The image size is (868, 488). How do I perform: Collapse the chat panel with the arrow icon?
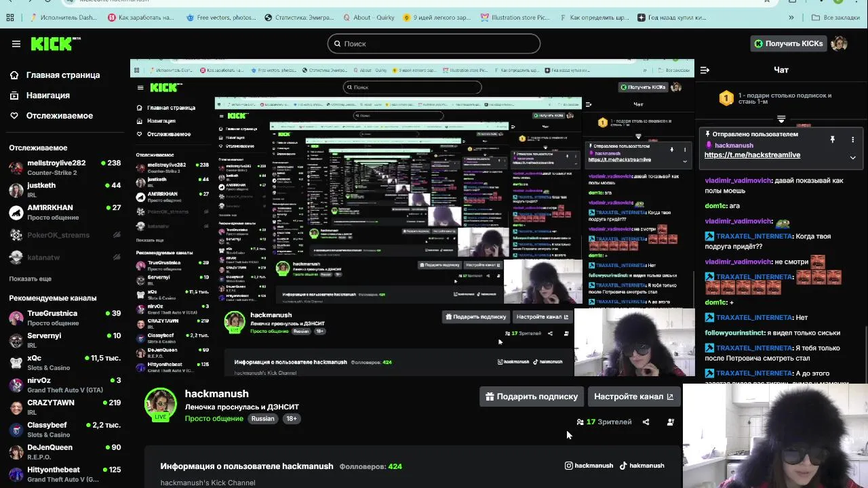[x=705, y=70]
